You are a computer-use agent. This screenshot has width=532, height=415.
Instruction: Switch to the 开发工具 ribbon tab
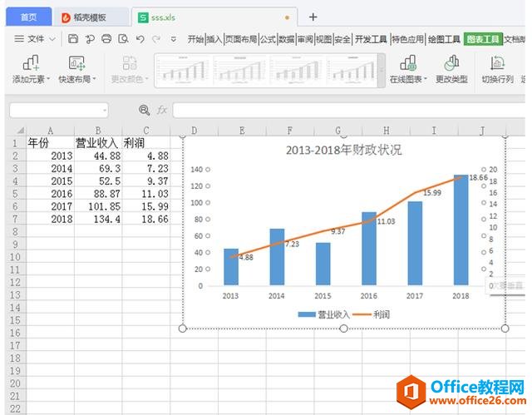[371, 39]
